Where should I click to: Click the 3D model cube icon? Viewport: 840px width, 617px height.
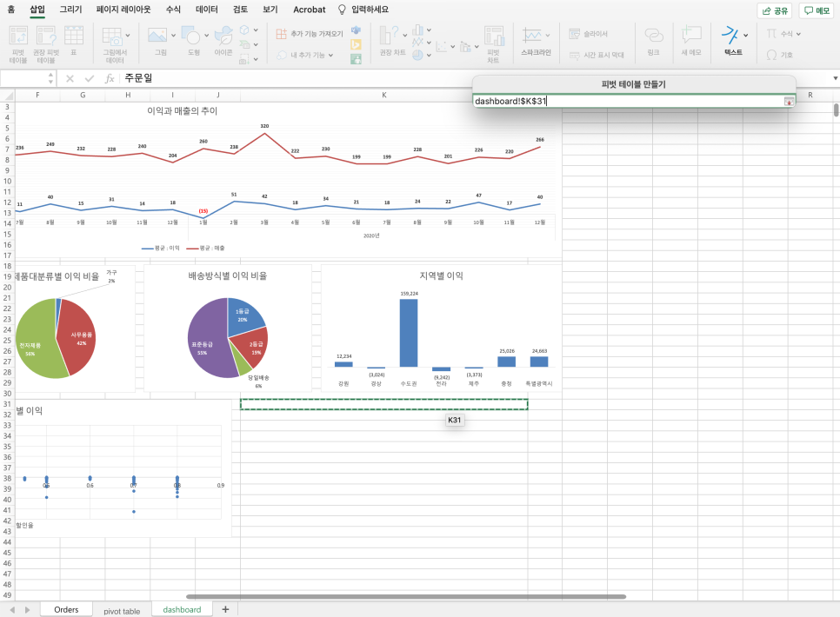[x=244, y=30]
